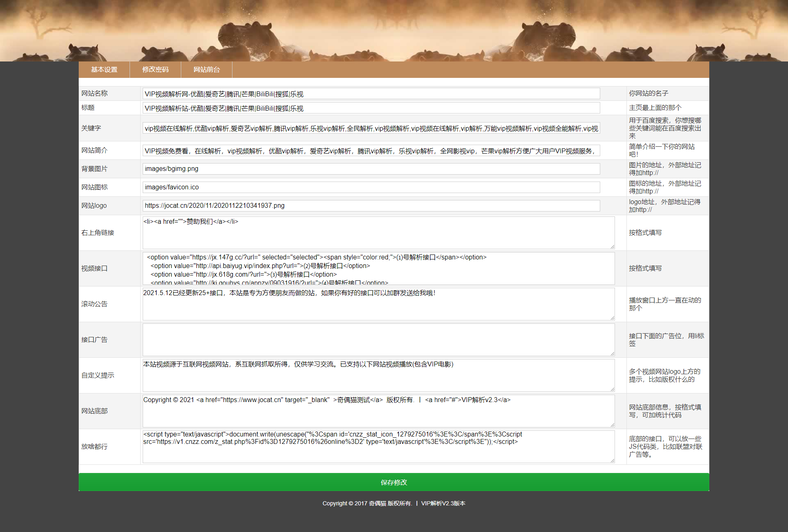Grab the 右上角链接 textarea resize handle
The image size is (788, 532).
point(612,246)
